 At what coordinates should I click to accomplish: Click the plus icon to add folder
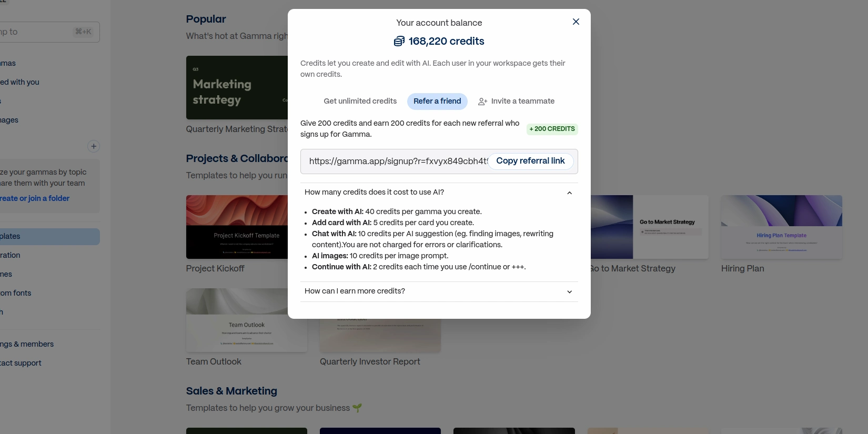click(94, 146)
